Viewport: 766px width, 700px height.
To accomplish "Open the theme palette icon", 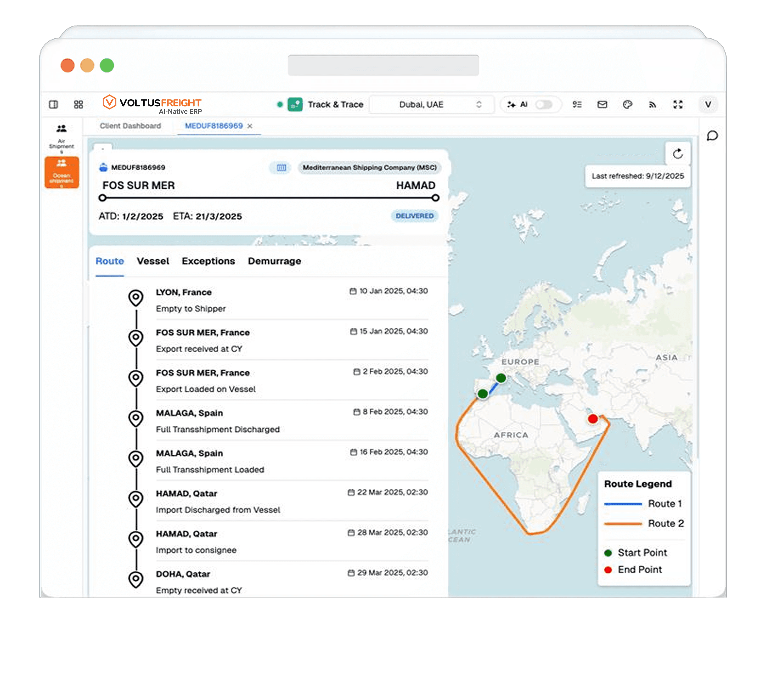I will click(x=627, y=105).
